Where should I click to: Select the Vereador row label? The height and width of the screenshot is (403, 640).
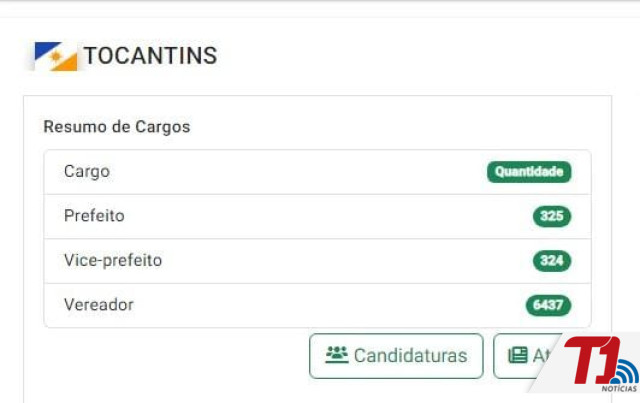coord(98,305)
